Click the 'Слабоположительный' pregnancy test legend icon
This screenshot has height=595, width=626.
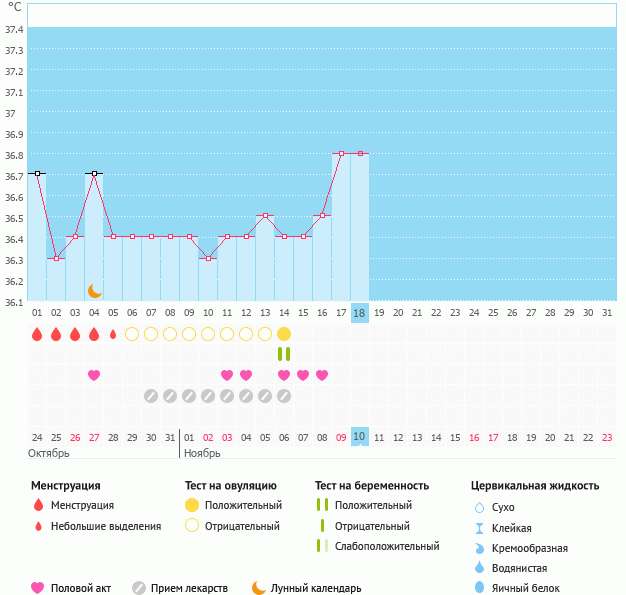click(321, 546)
